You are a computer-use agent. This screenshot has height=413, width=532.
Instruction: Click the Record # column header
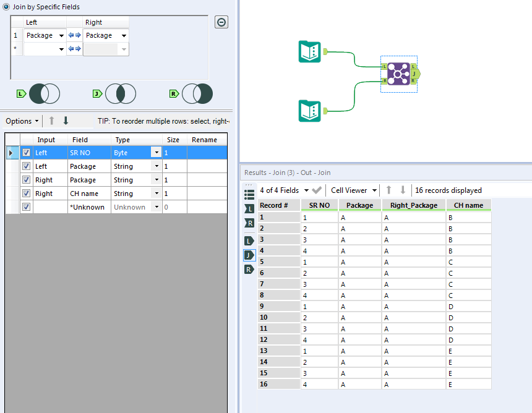click(279, 205)
